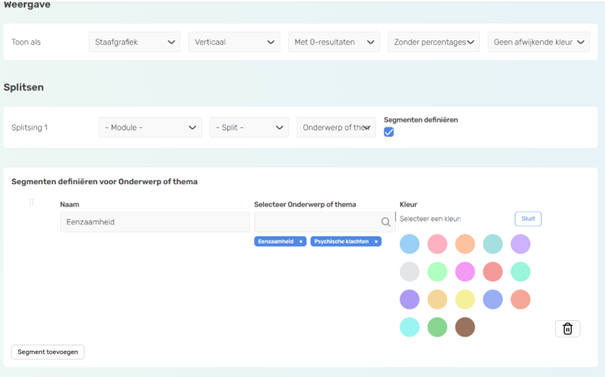Select the yellow color swatch

465,299
